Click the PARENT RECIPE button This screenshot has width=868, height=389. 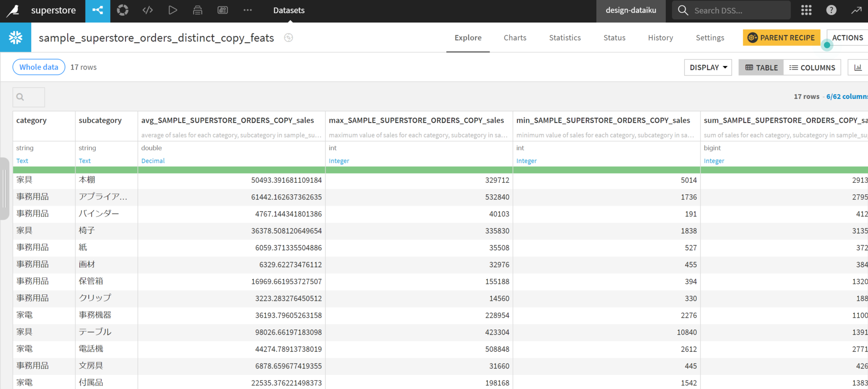[x=781, y=37]
